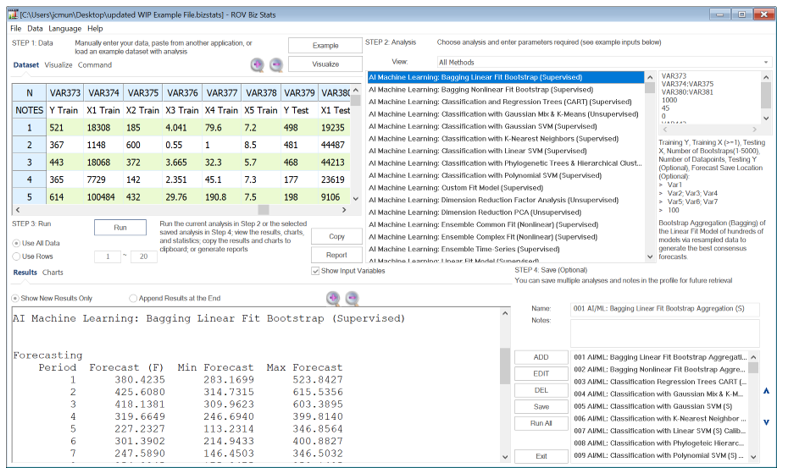Image resolution: width=785 pixels, height=475 pixels.
Task: Click the results pane vertical scrollbar thumb
Action: [x=505, y=366]
